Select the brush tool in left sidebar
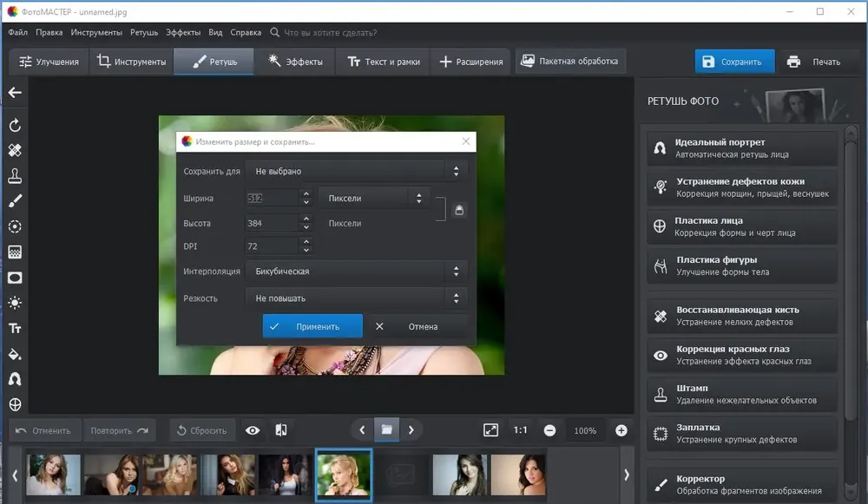Viewport: 868px width, 504px height. tap(15, 201)
